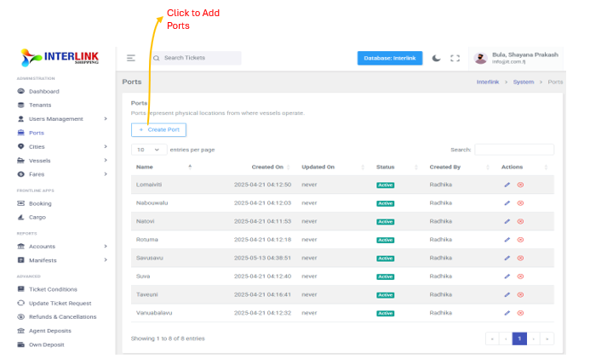
Task: Click the fullscreen icon in header
Action: click(455, 58)
